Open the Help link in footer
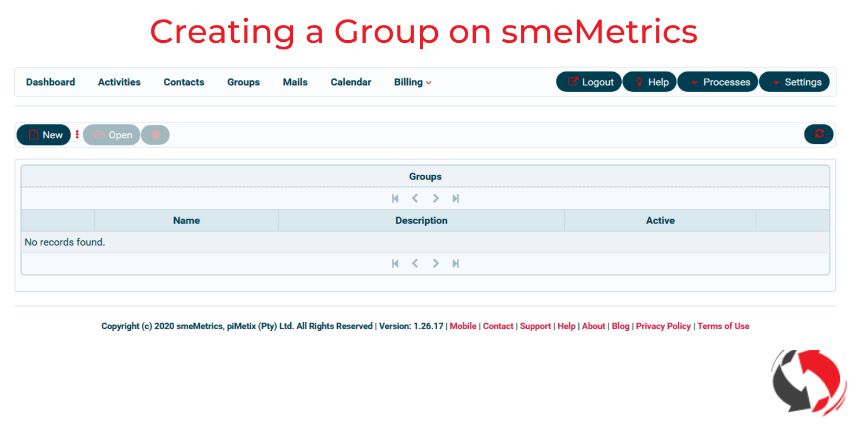The height and width of the screenshot is (434, 868). tap(566, 326)
